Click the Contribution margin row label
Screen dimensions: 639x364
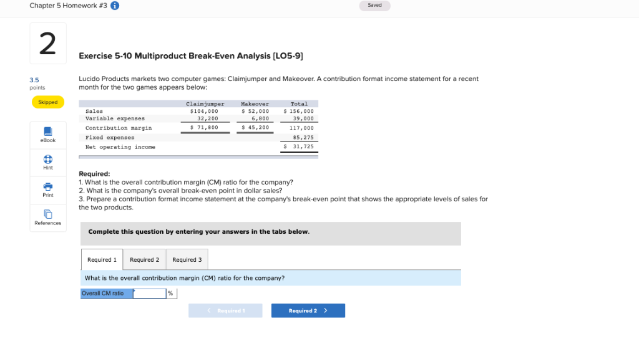coord(119,128)
